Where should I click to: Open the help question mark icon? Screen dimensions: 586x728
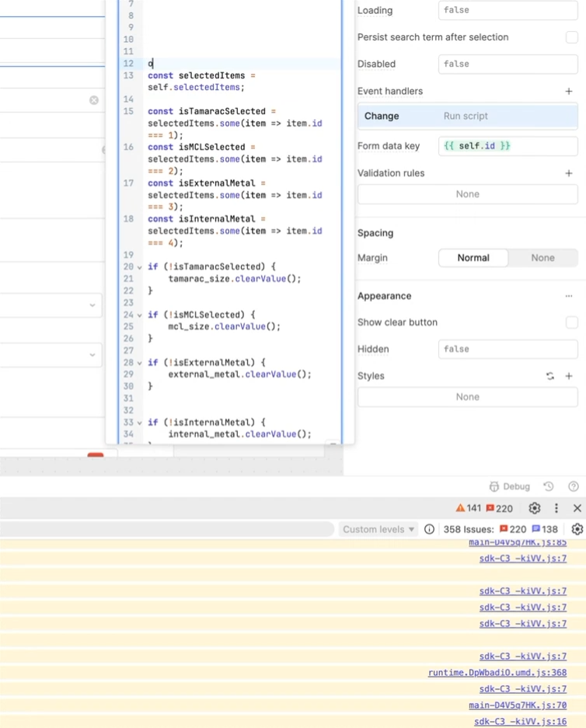pyautogui.click(x=574, y=486)
